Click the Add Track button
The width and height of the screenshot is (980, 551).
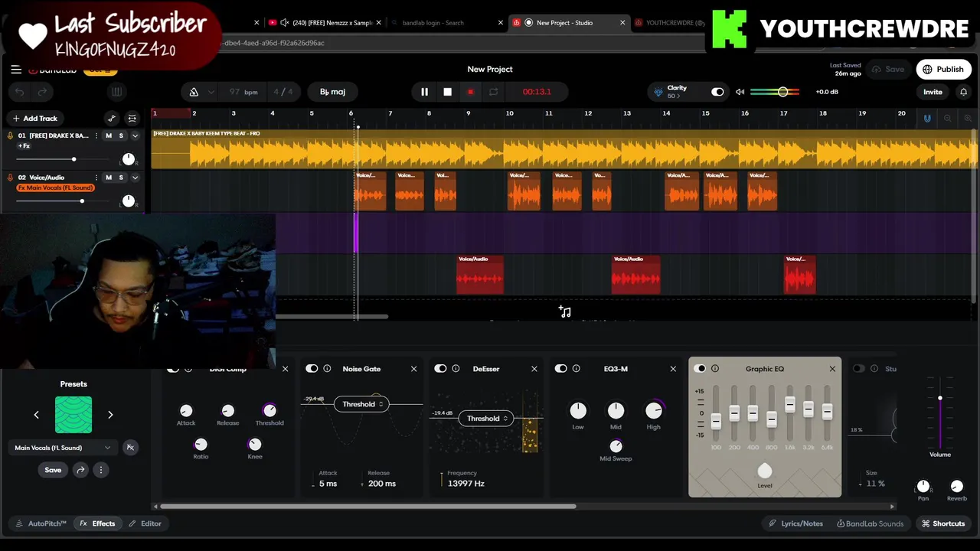[x=34, y=119]
